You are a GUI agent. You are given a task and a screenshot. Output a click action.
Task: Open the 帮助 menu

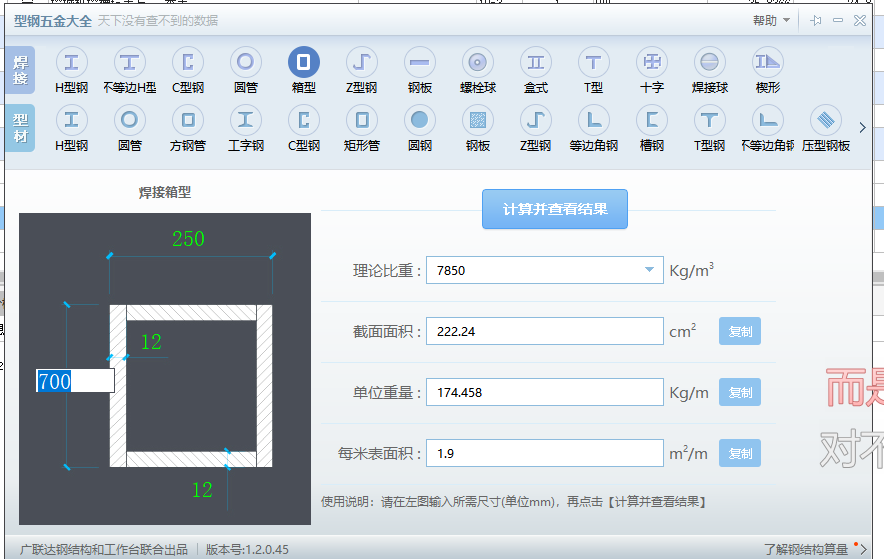point(771,21)
